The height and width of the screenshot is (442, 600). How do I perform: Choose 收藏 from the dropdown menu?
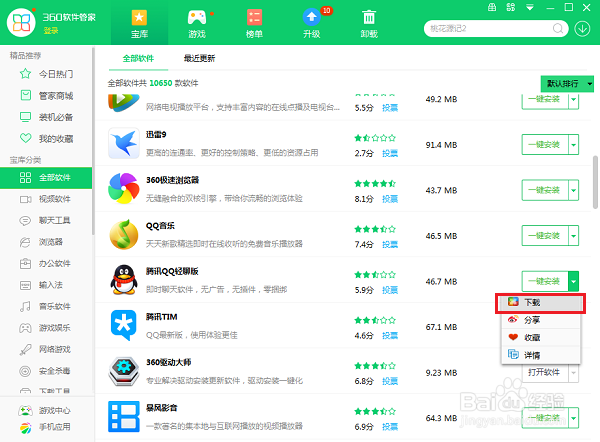(x=541, y=338)
